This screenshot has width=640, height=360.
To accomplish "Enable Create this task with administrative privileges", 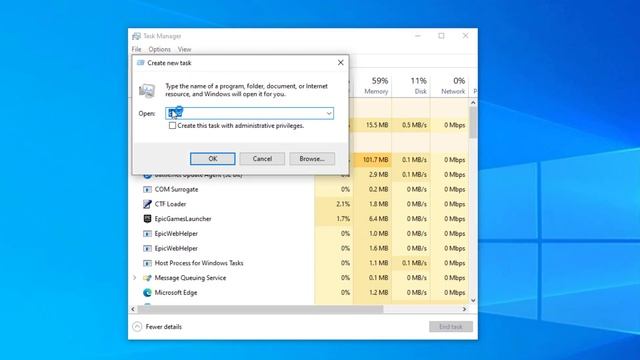I will (172, 126).
